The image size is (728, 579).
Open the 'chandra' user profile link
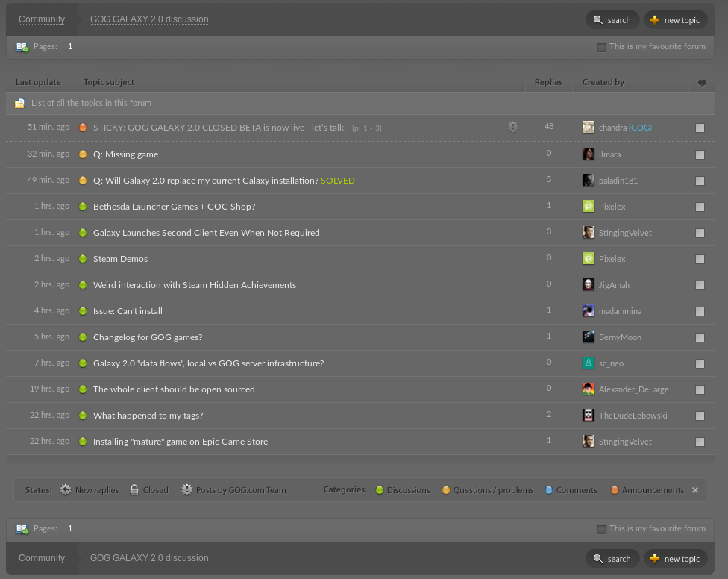click(613, 128)
